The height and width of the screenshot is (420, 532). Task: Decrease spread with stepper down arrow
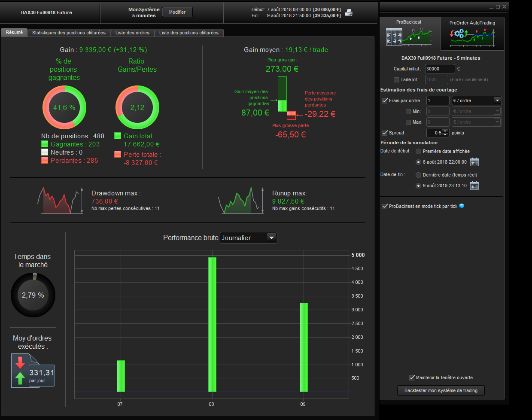coord(445,135)
